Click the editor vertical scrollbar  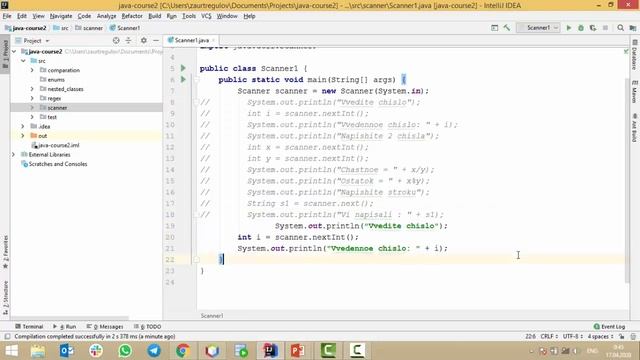pos(627,180)
